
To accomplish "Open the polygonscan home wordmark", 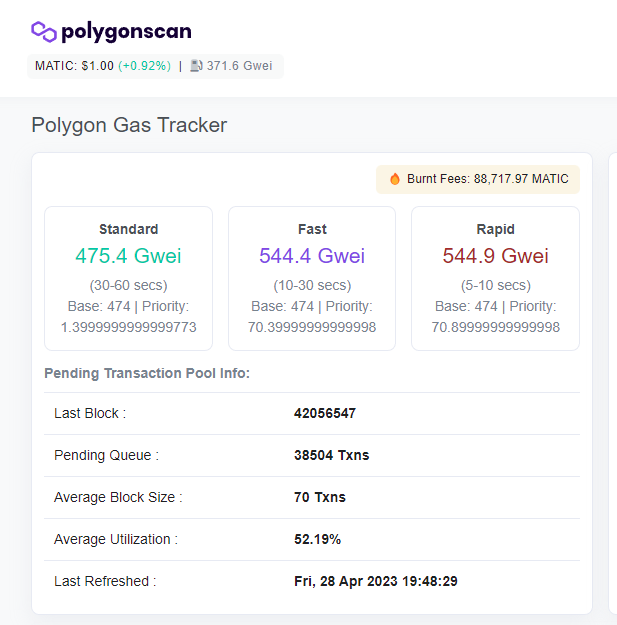I will [x=126, y=32].
